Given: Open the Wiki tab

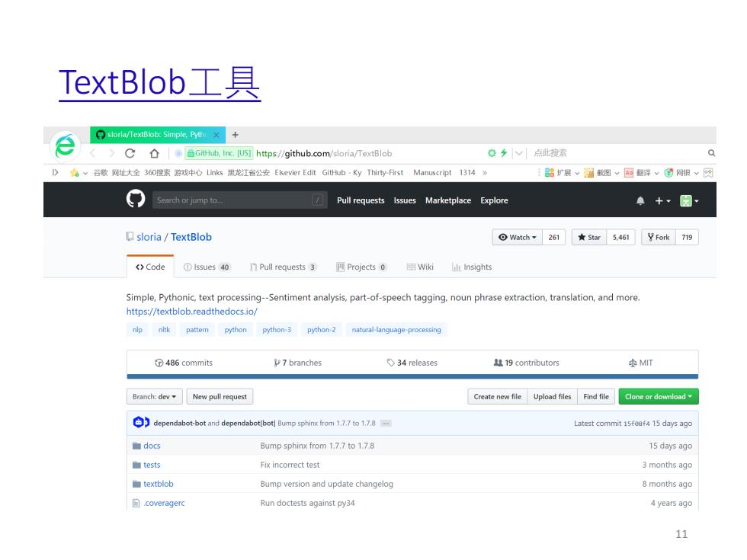Looking at the screenshot, I should [420, 267].
